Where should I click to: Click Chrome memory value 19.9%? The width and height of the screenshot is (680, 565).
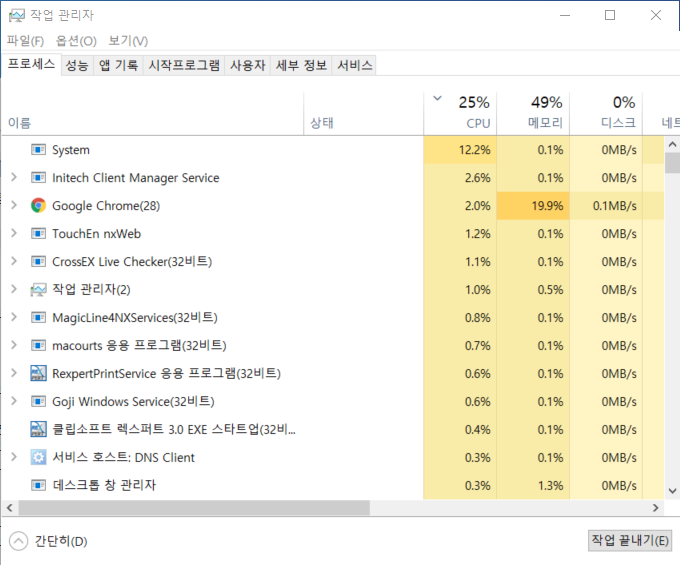(x=547, y=206)
